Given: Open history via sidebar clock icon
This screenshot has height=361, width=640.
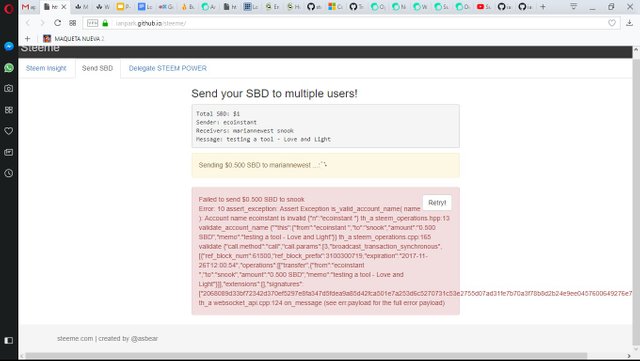Looking at the screenshot, I should click(x=9, y=173).
